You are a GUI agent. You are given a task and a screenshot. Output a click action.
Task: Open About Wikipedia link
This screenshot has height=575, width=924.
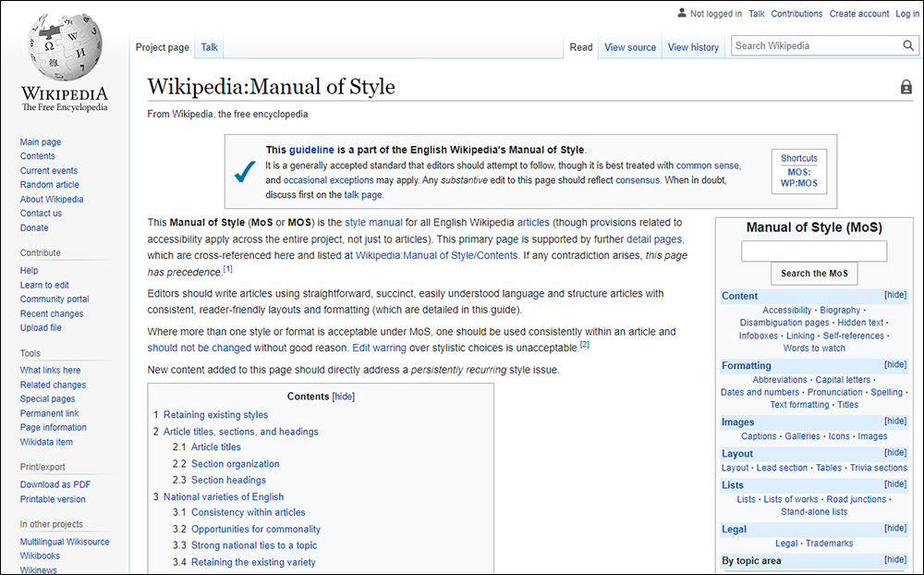pyautogui.click(x=52, y=200)
